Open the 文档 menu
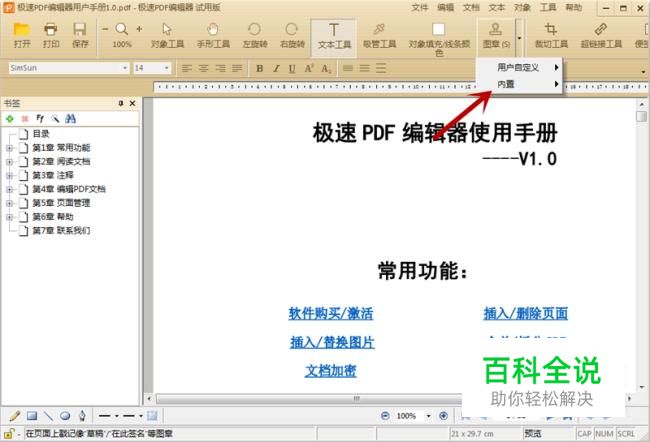The height and width of the screenshot is (442, 650). click(471, 7)
